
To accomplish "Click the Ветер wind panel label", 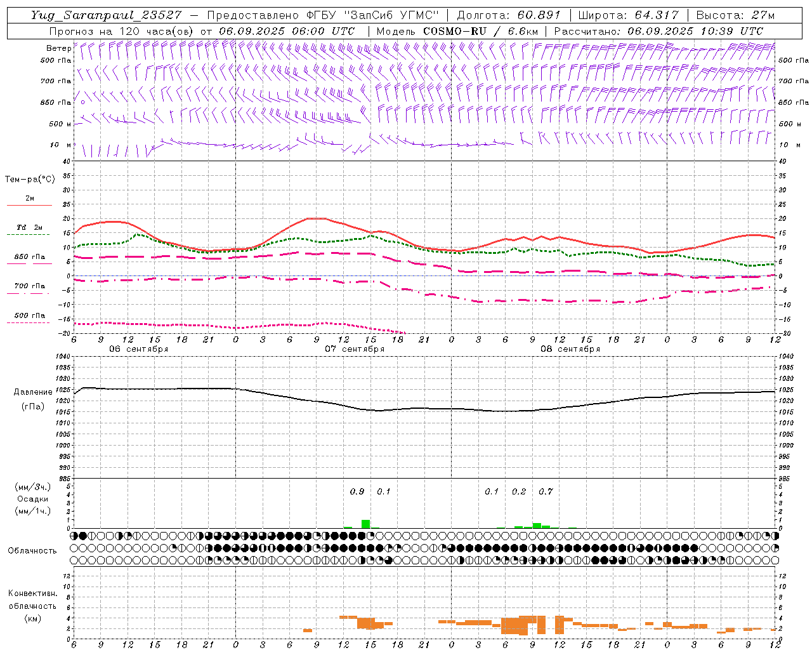I will tap(58, 48).
